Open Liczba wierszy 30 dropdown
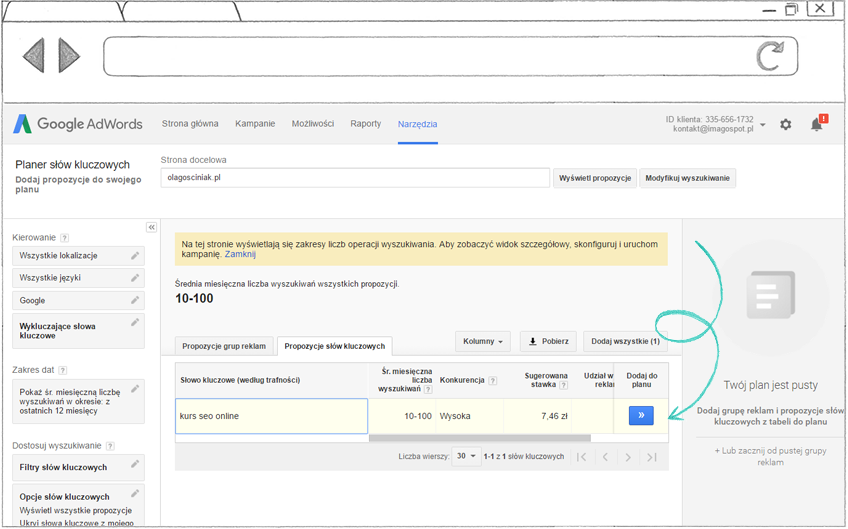This screenshot has height=529, width=848. click(466, 457)
